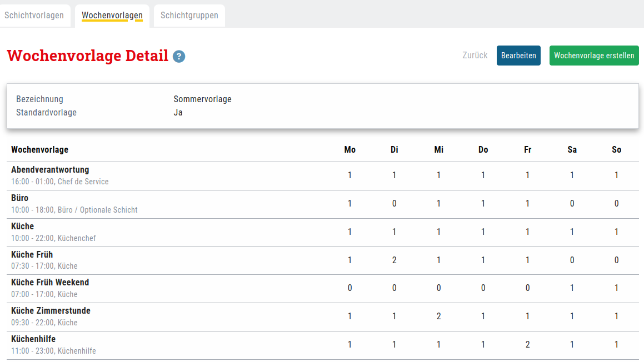644x362 pixels.
Task: Click the Büro shift name
Action: (20, 198)
